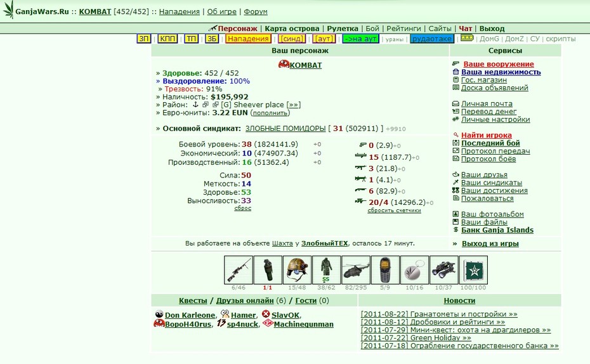Click пополнить link near Евро-юниты
Image resolution: width=590 pixels, height=364 pixels.
pos(270,113)
